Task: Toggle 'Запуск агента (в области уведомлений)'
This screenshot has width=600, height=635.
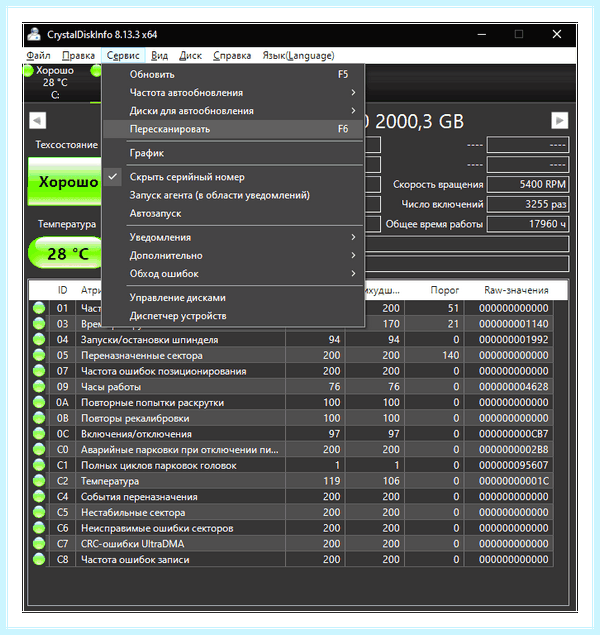Action: coord(233,195)
